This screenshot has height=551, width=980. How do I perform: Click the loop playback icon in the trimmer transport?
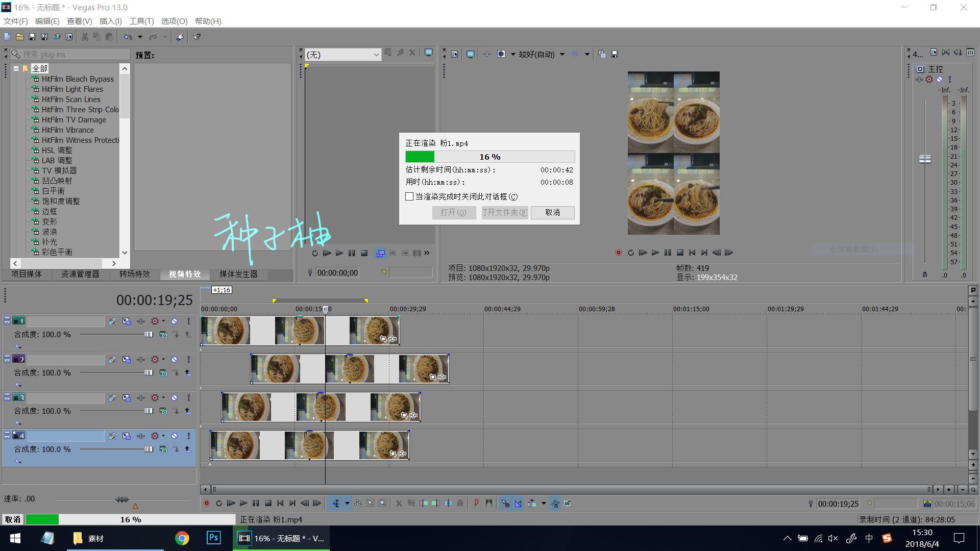315,253
